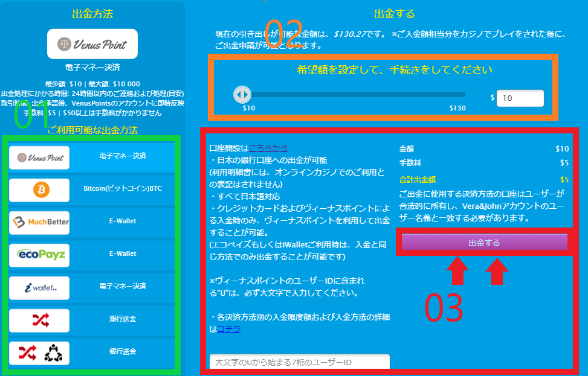Open the iWallet 電子マネー決済 row
This screenshot has width=588, height=376.
(91, 288)
